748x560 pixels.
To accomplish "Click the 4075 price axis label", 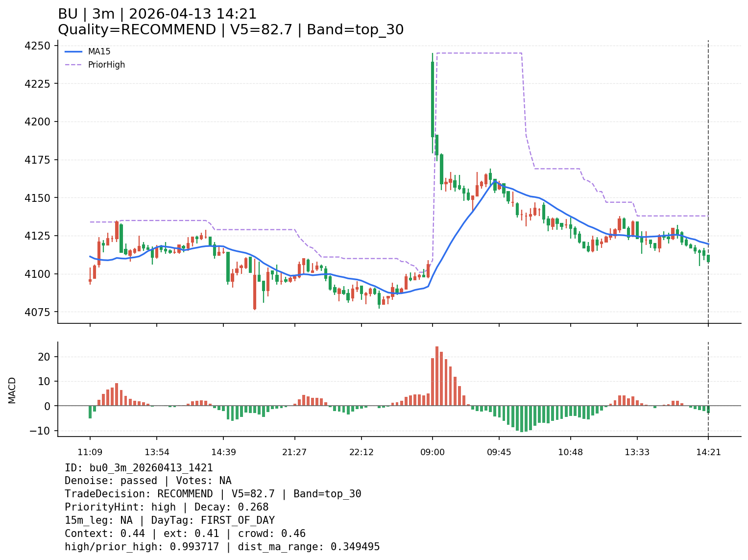I will 37,312.
